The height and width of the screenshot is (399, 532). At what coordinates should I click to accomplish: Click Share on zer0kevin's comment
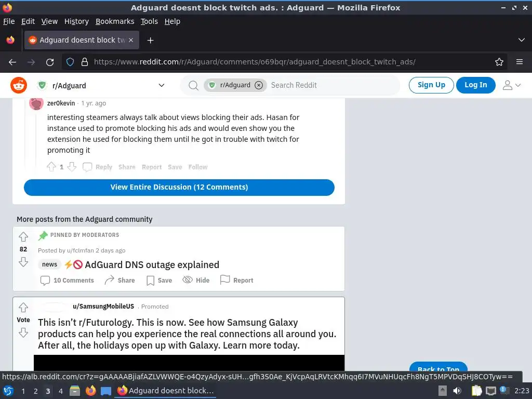click(x=127, y=167)
